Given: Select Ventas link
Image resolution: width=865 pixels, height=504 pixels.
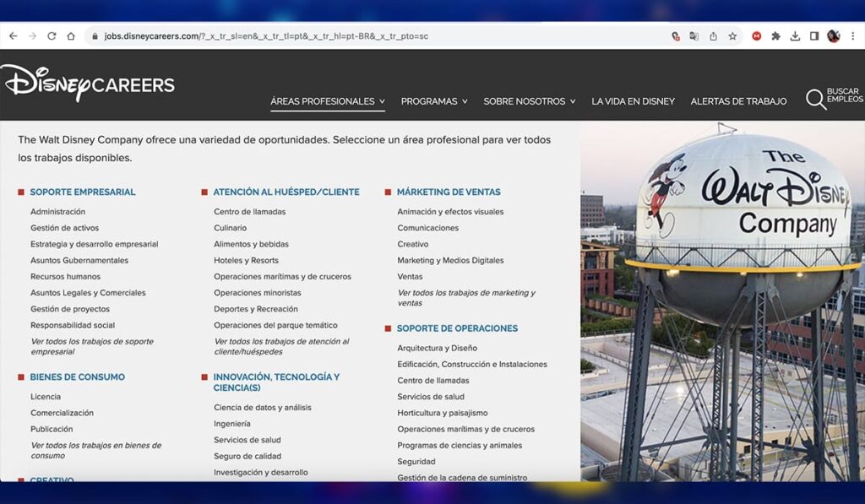Looking at the screenshot, I should tap(410, 277).
